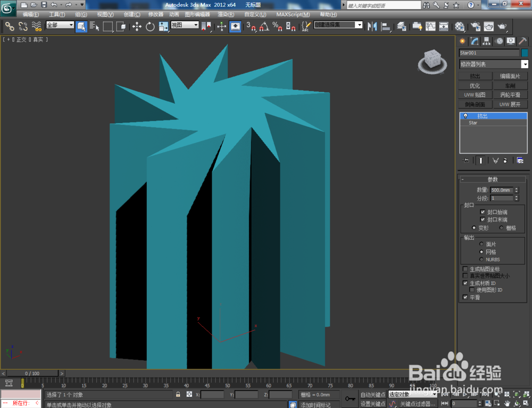Screen dimensions: 532x408
Task: Toggle 封口末端 checkbox
Action: pyautogui.click(x=483, y=219)
